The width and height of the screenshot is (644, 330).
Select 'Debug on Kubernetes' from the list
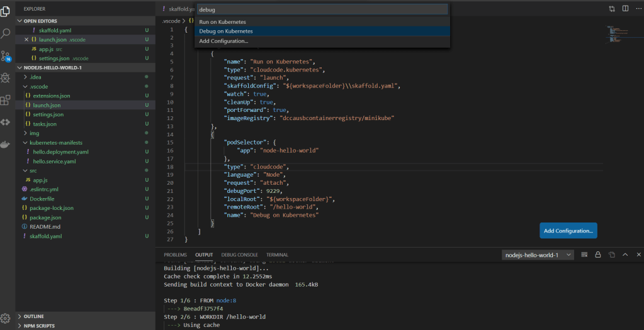tap(226, 31)
